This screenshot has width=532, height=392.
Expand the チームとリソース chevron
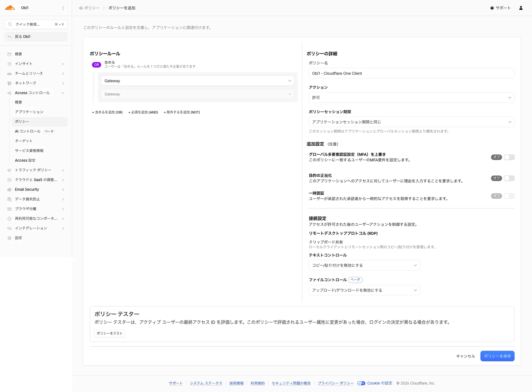pos(63,74)
